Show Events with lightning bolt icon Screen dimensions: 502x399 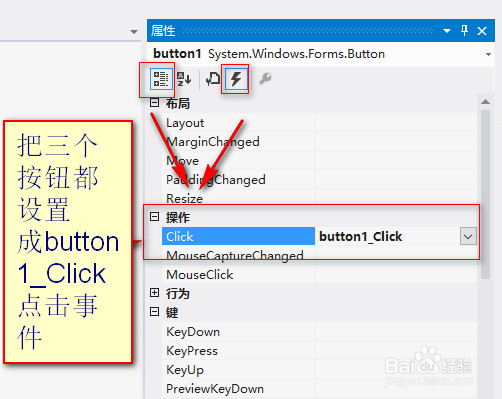point(236,79)
